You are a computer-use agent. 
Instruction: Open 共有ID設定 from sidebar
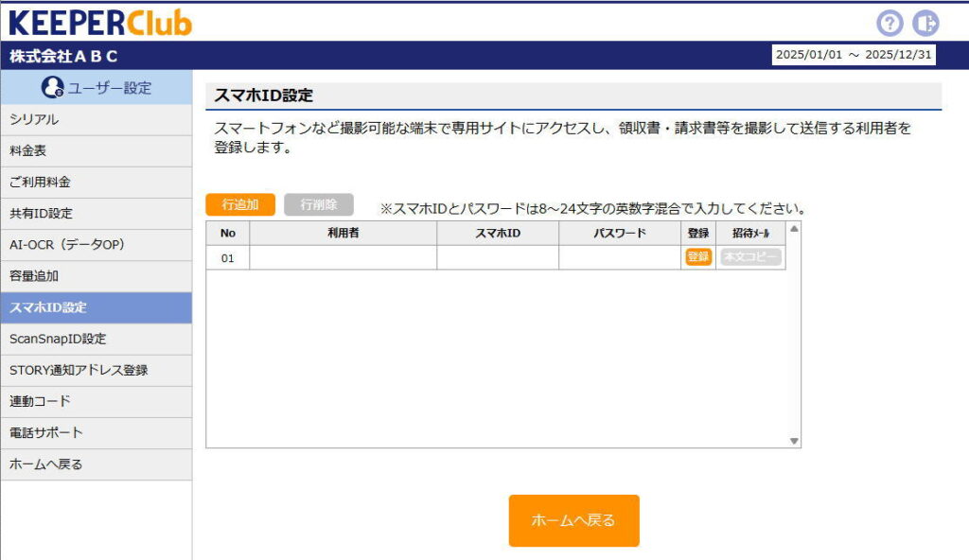click(x=96, y=214)
